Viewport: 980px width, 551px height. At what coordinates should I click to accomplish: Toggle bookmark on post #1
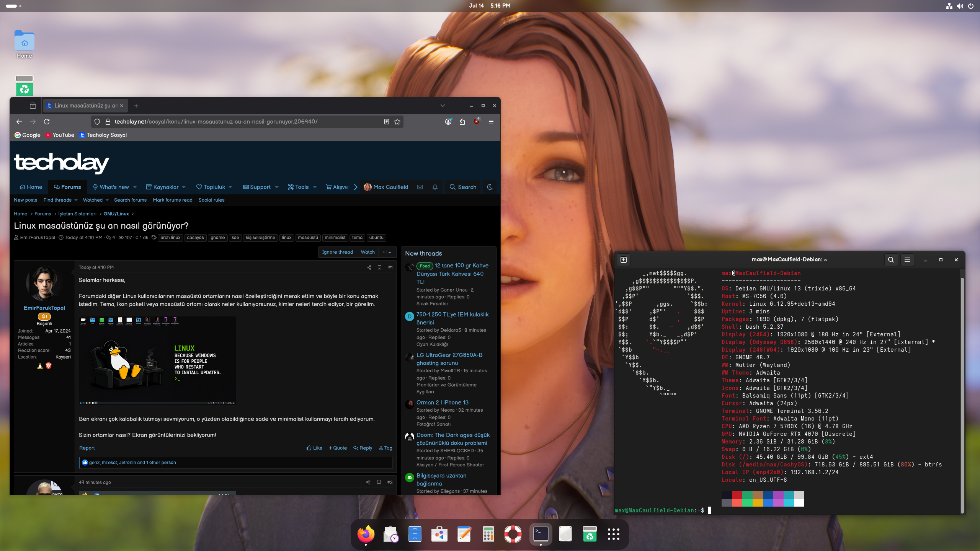click(x=379, y=267)
